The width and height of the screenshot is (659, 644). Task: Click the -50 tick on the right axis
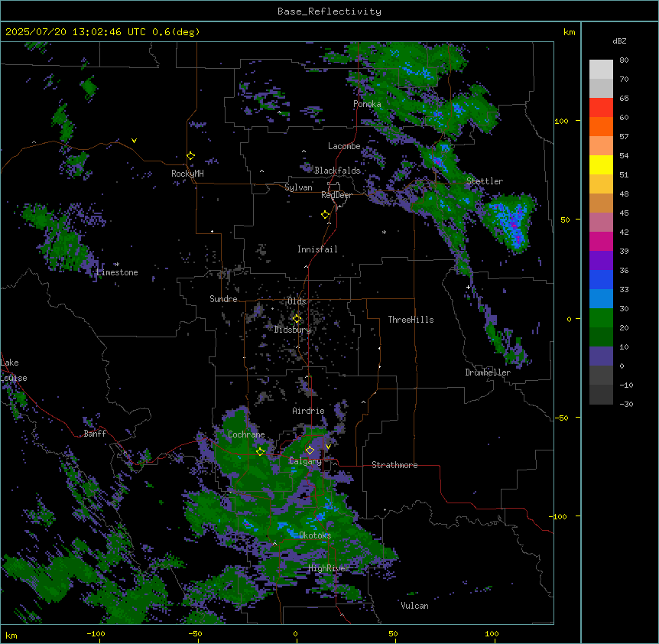coord(561,418)
